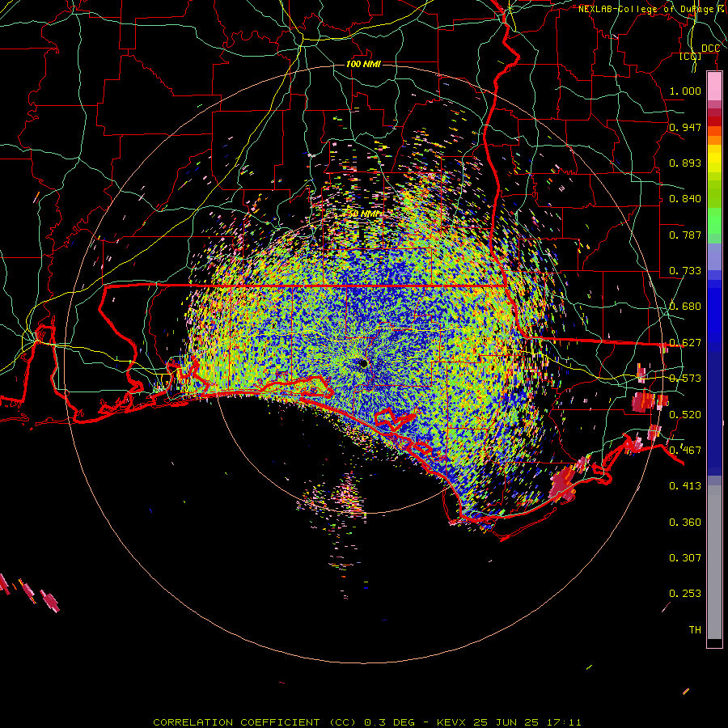Click the 0.680 scale value
The image size is (728, 728).
pos(685,307)
